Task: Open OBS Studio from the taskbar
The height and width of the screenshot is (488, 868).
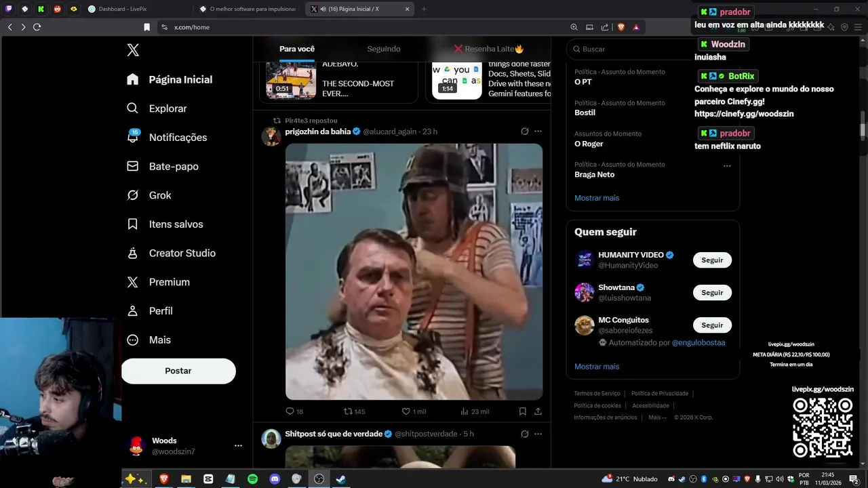Action: coord(319,479)
